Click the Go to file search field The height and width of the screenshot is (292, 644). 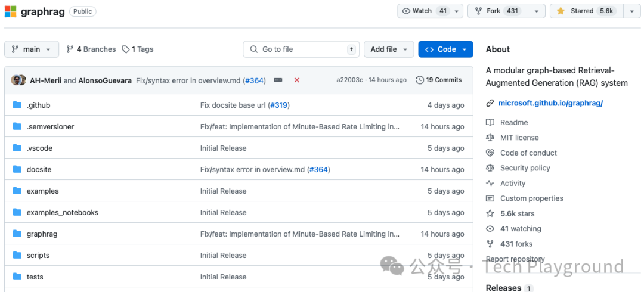[x=301, y=49]
